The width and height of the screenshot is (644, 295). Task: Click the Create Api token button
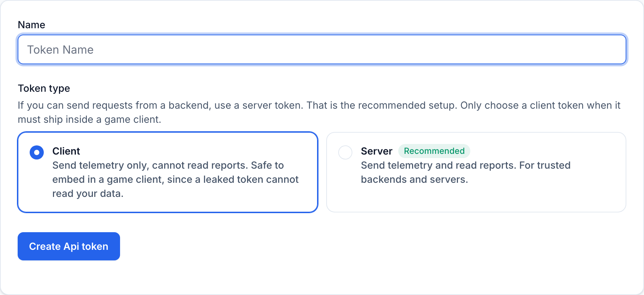[x=69, y=246]
